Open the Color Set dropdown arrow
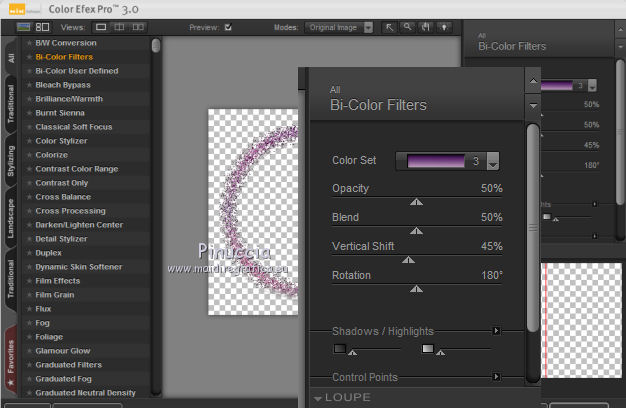626x408 pixels. [493, 161]
